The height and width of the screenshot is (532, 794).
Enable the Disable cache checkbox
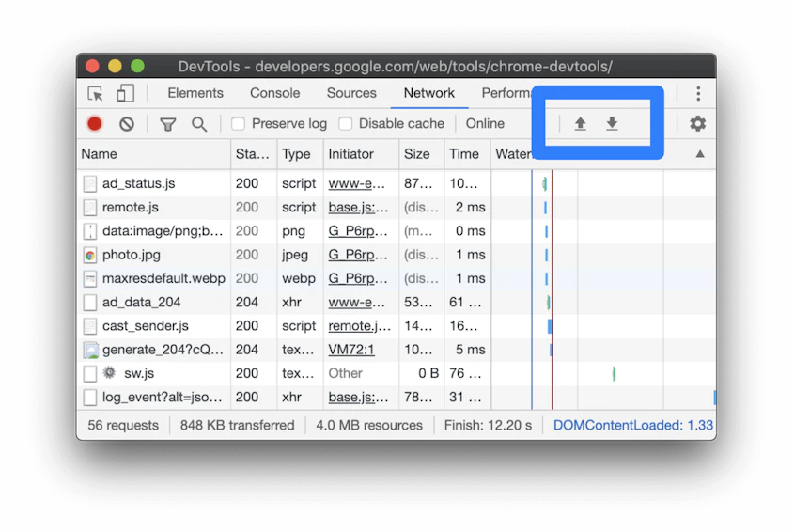[x=346, y=124]
